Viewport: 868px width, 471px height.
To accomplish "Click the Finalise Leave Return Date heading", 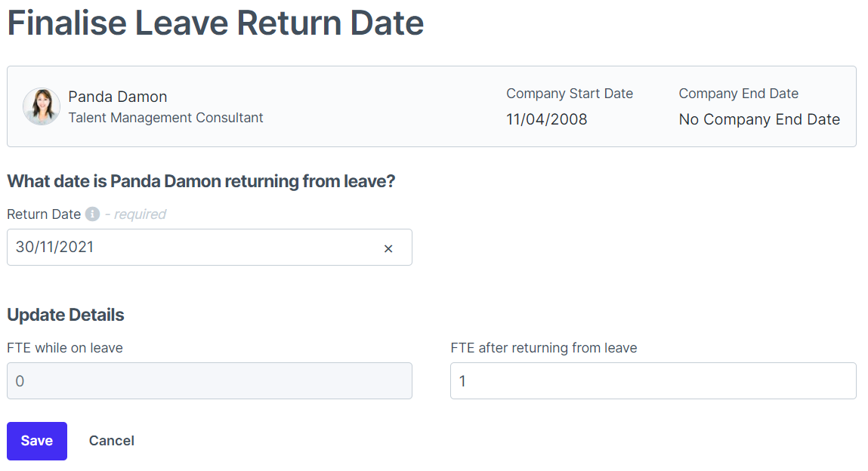I will click(215, 23).
